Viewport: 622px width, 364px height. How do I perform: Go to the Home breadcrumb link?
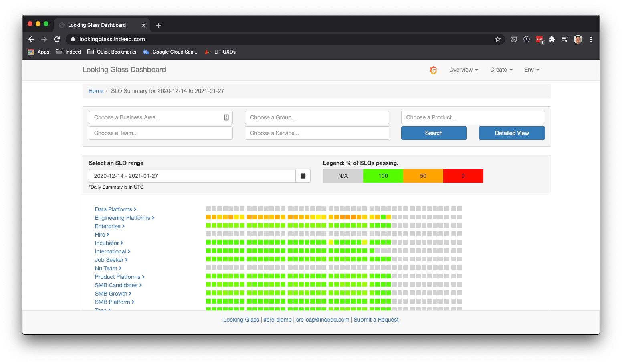[96, 91]
